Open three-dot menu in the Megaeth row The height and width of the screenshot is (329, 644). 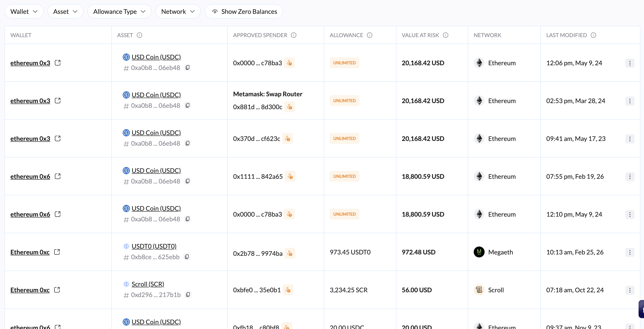[630, 252]
